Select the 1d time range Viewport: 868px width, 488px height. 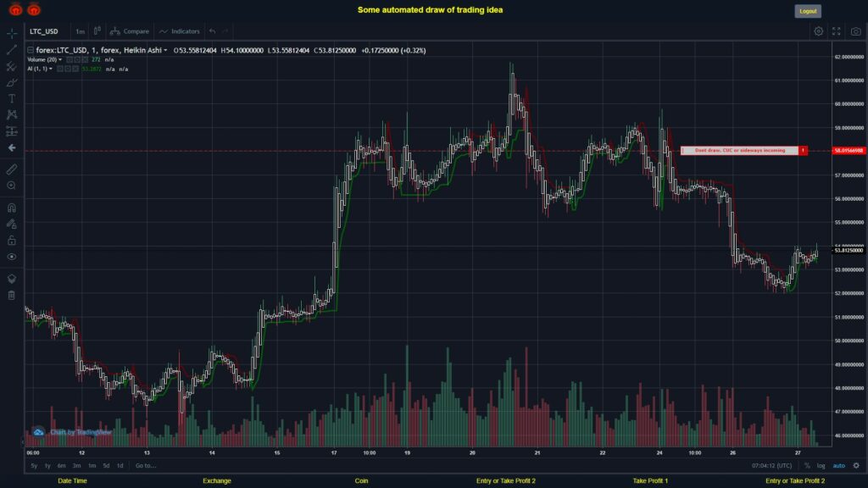click(120, 465)
